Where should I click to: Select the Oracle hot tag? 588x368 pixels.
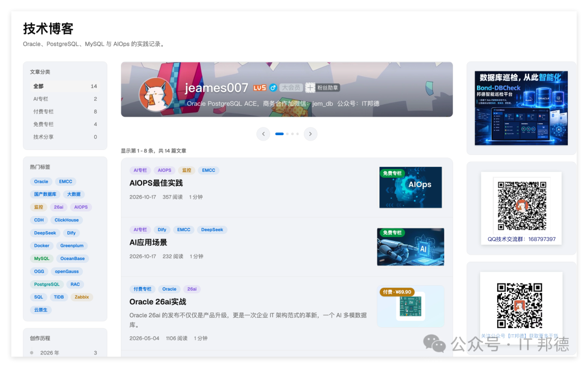pos(41,182)
